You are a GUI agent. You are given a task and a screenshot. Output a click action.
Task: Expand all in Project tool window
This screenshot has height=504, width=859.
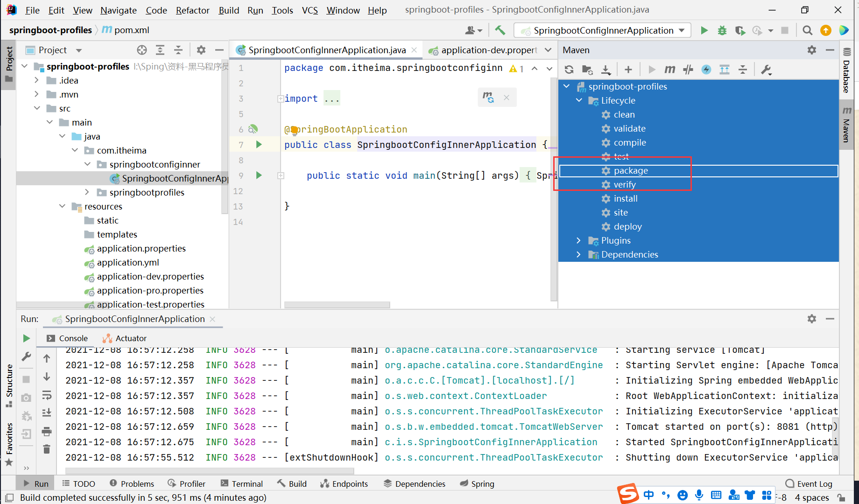point(160,50)
